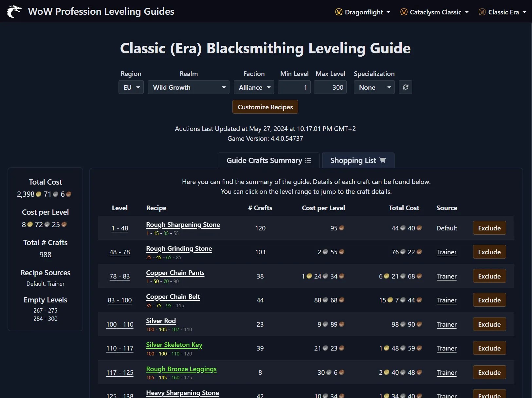Image resolution: width=532 pixels, height=398 pixels.
Task: Open the Rough Sharpening Stone recipe link
Action: pyautogui.click(x=183, y=225)
